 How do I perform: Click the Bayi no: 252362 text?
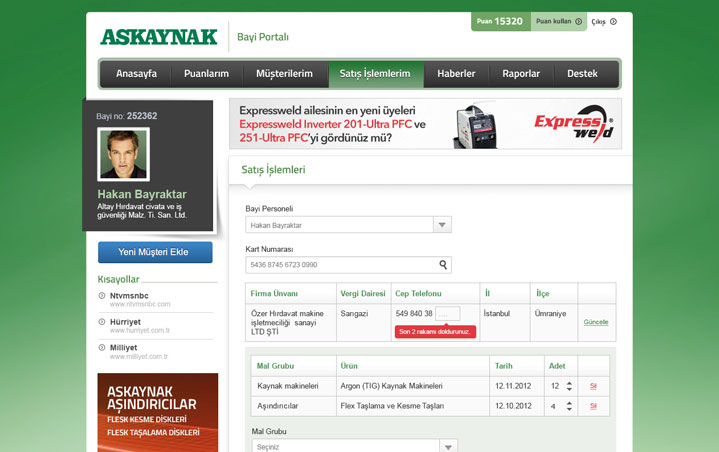click(x=127, y=116)
